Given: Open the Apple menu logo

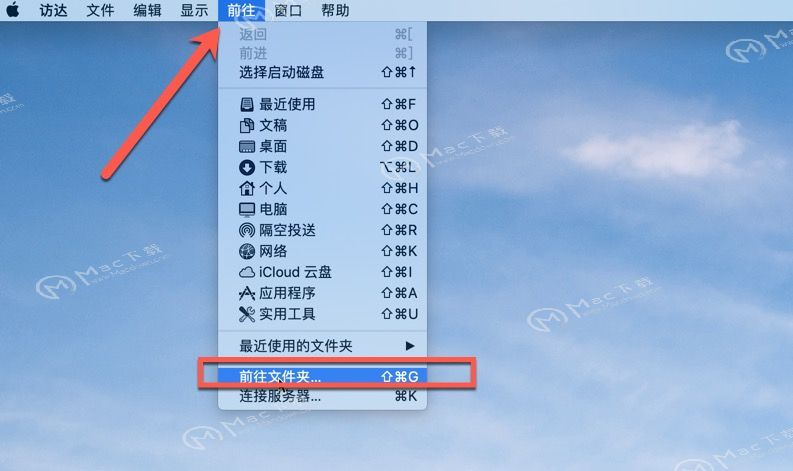Looking at the screenshot, I should (x=13, y=10).
